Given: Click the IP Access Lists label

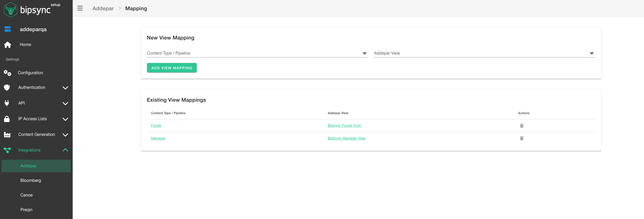Looking at the screenshot, I should pyautogui.click(x=32, y=119).
